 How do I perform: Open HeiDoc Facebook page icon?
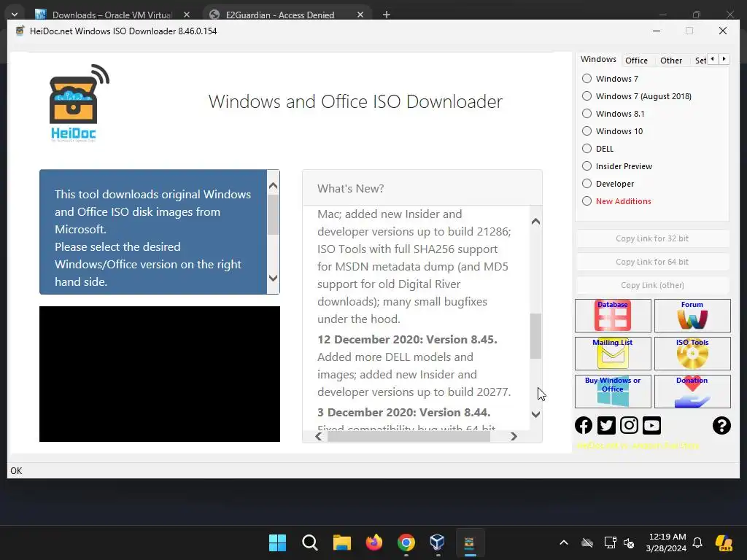point(584,425)
